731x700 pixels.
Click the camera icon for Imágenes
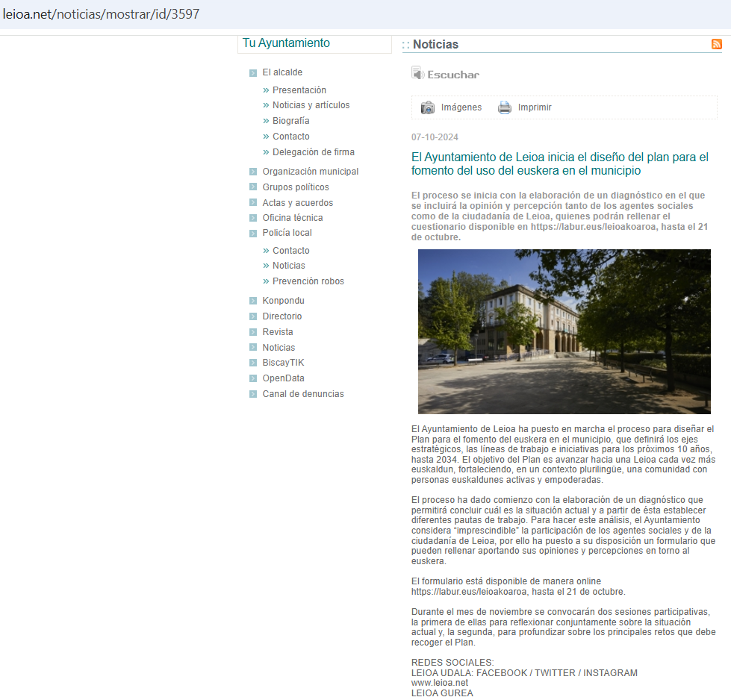tap(428, 107)
